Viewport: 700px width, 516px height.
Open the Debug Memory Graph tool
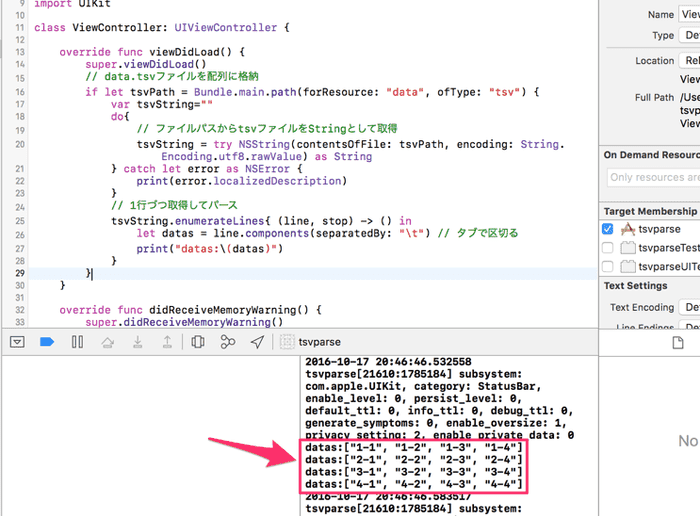point(228,342)
